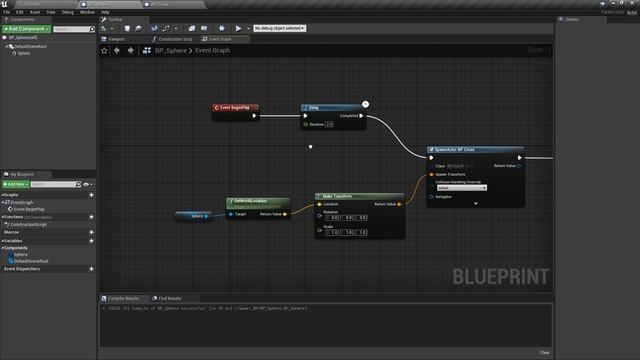
Task: Add a new graph with Graphs plus
Action: (x=91, y=195)
